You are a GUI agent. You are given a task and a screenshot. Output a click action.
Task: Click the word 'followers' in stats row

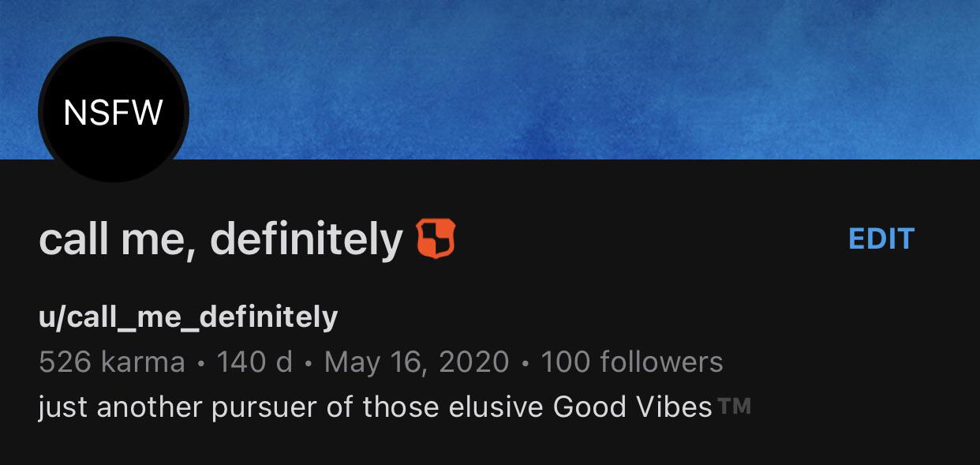(x=661, y=362)
